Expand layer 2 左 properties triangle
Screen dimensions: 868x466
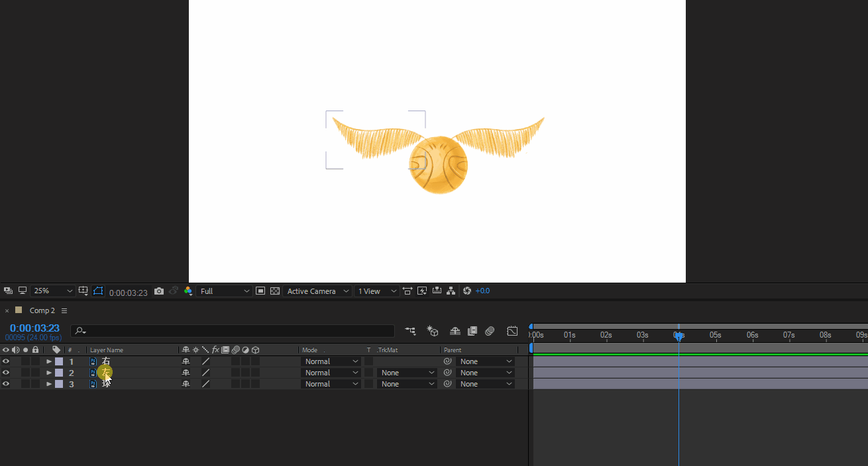49,373
